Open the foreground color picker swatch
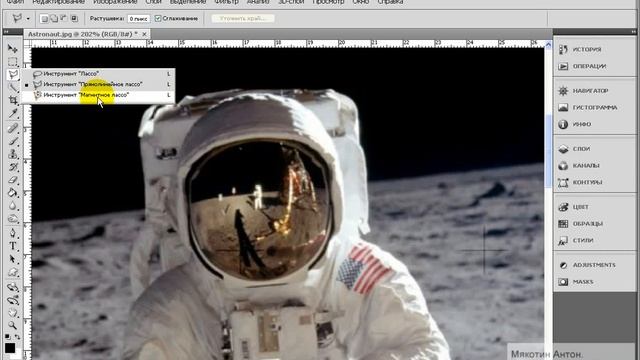Screen dimensions: 640x360 (10, 348)
